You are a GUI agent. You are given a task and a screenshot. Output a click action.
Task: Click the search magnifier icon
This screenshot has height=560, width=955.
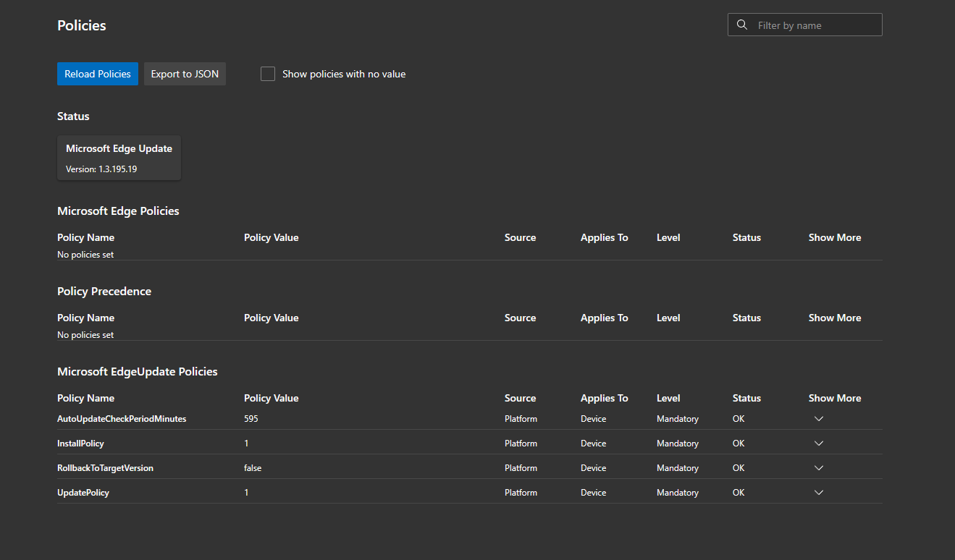coord(742,25)
